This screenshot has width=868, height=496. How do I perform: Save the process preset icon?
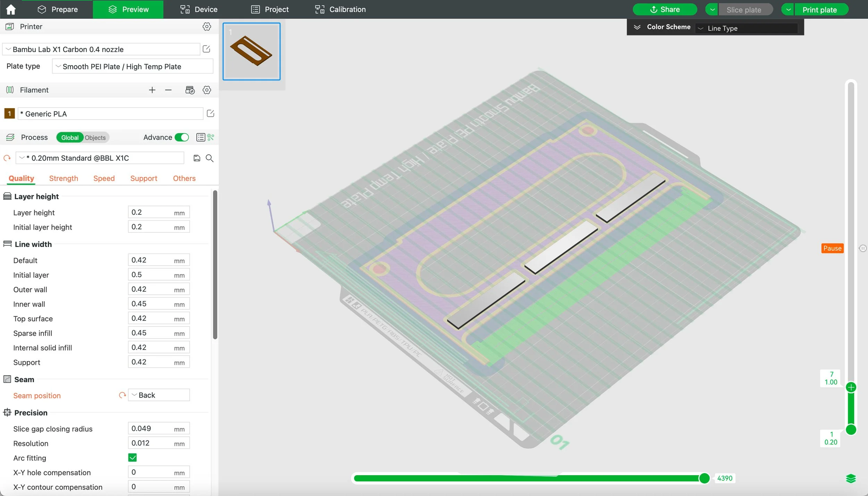click(x=197, y=158)
